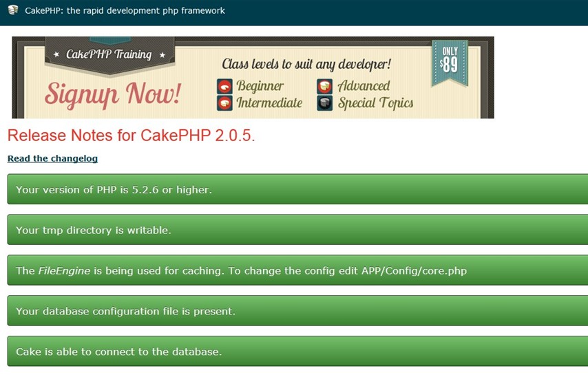Screen dimensions: 588x375
Task: Click the Intermediate class cake icon
Action: [x=224, y=103]
